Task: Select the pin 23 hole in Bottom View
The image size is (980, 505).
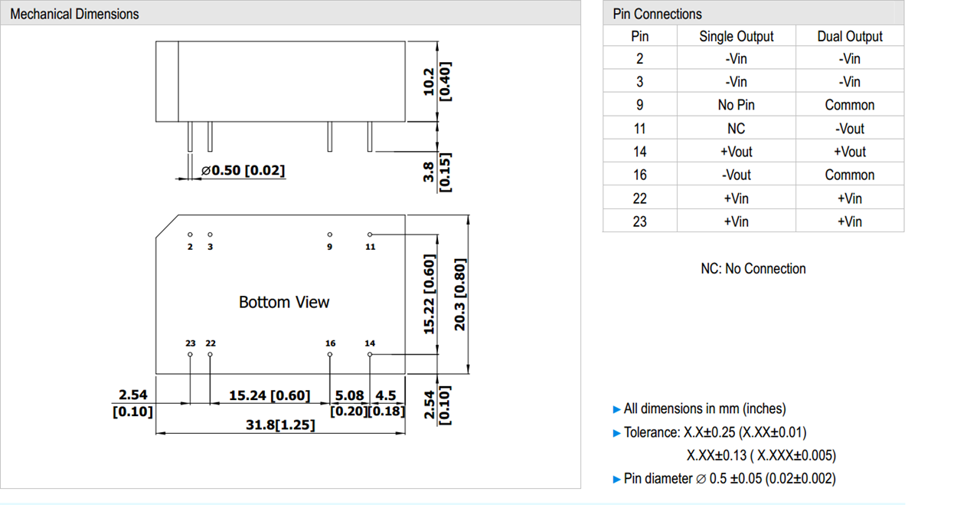Action: click(x=190, y=355)
